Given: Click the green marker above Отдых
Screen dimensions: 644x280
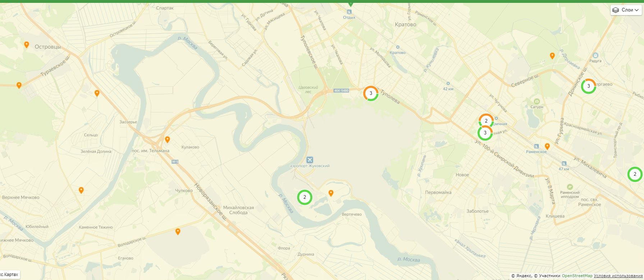Looking at the screenshot, I should coord(351,4).
